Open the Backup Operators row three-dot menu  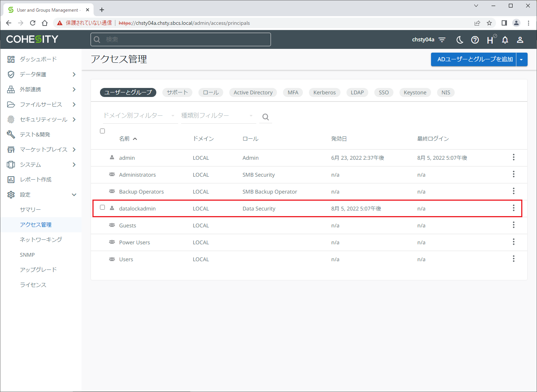tap(514, 191)
